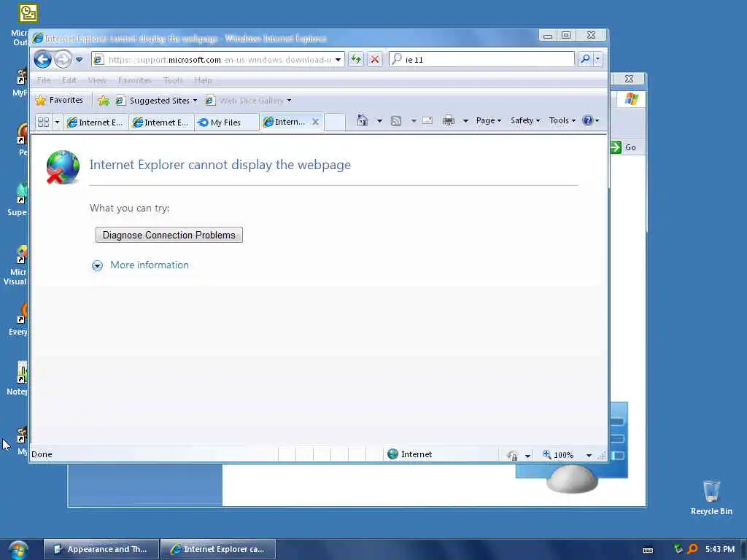This screenshot has height=560, width=747.
Task: Expand the address bar autocomplete dropdown
Action: click(x=338, y=60)
